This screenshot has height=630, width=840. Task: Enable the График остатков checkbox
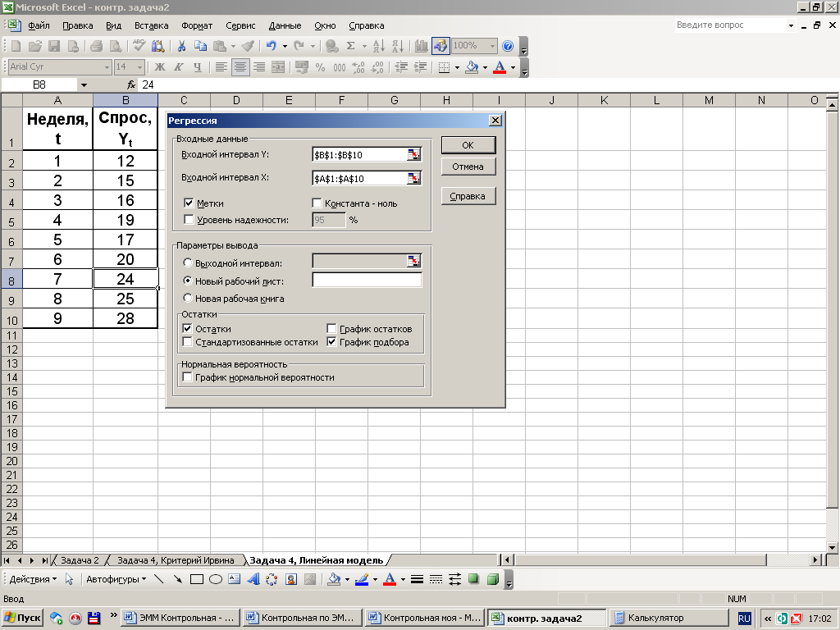click(332, 329)
